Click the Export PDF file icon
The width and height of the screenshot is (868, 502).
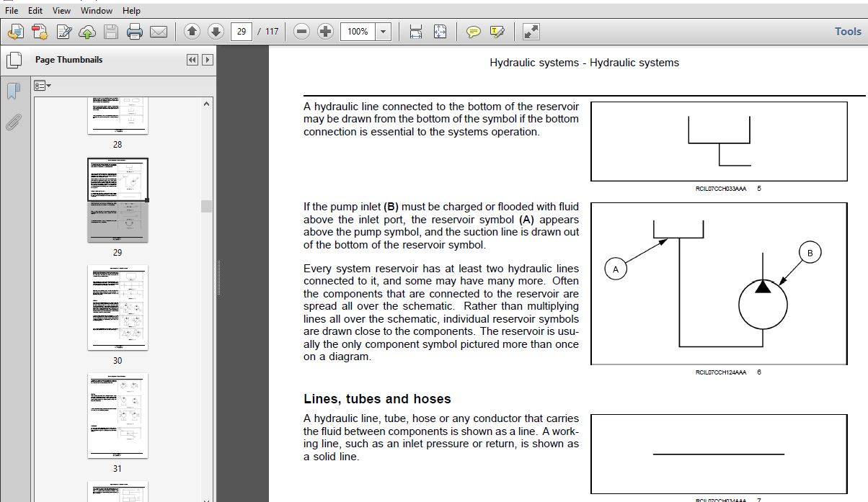(x=40, y=32)
